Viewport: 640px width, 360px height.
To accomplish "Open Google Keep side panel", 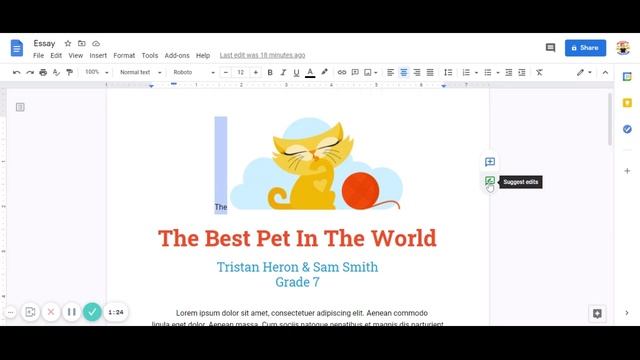I will (x=627, y=103).
